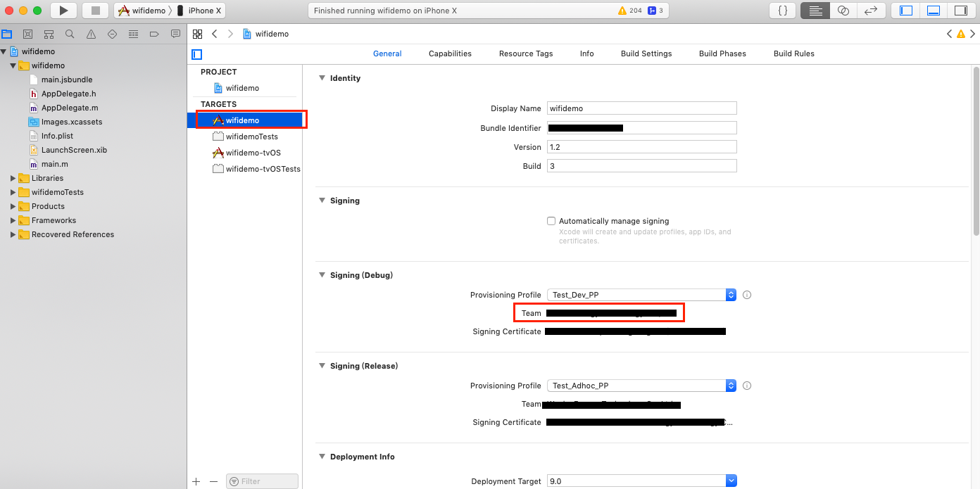Switch to the Build Phases tab
This screenshot has width=980, height=489.
(x=722, y=53)
